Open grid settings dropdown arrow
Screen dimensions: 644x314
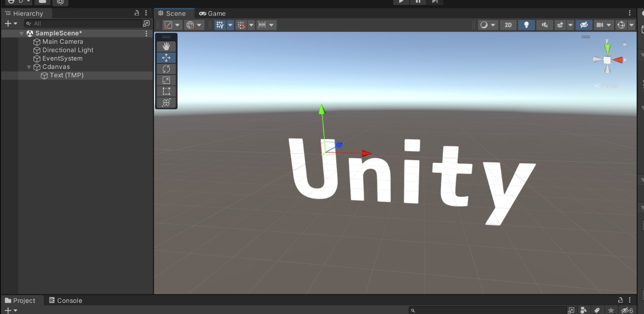click(230, 25)
